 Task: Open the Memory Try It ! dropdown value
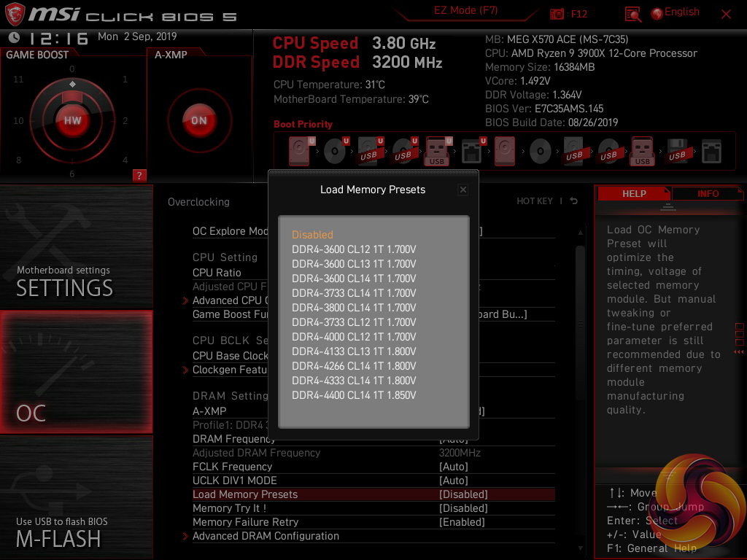click(463, 508)
